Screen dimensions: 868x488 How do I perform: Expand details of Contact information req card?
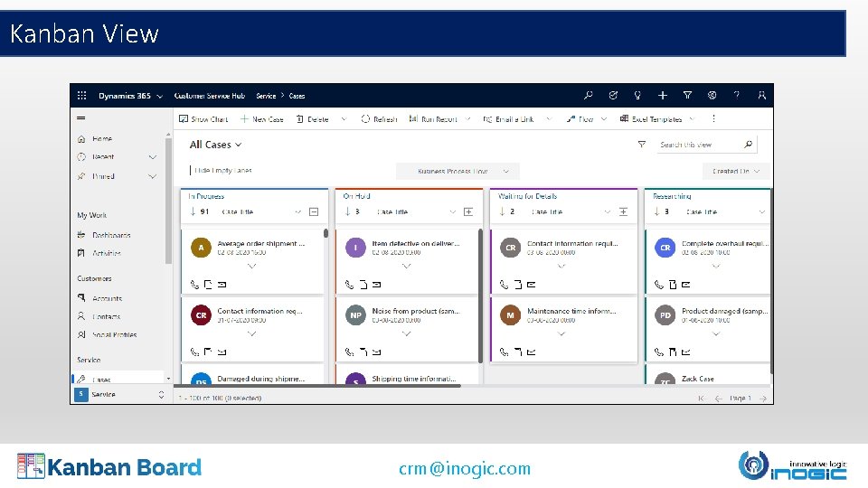click(252, 333)
